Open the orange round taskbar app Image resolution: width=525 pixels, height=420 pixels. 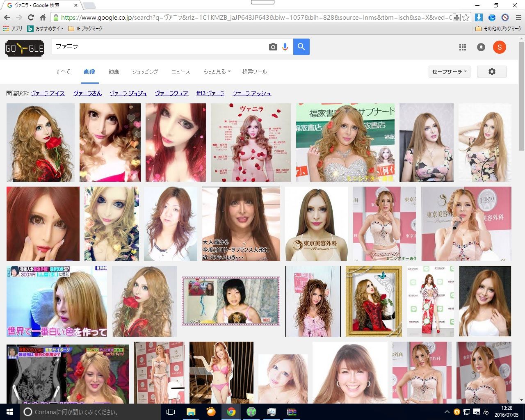211,412
